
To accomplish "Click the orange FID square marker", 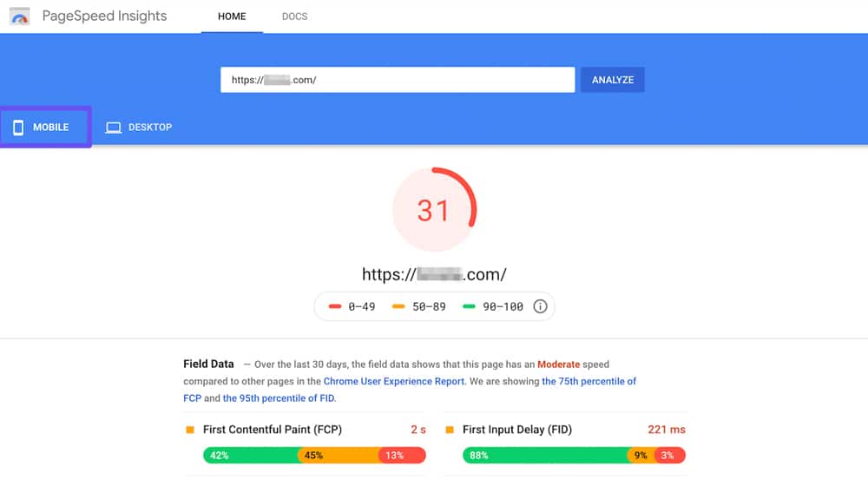I will click(450, 430).
